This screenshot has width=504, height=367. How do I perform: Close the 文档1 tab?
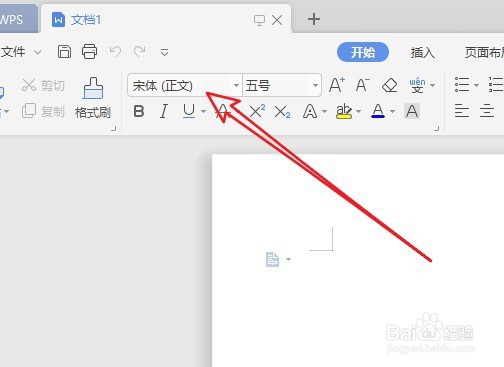coord(277,20)
